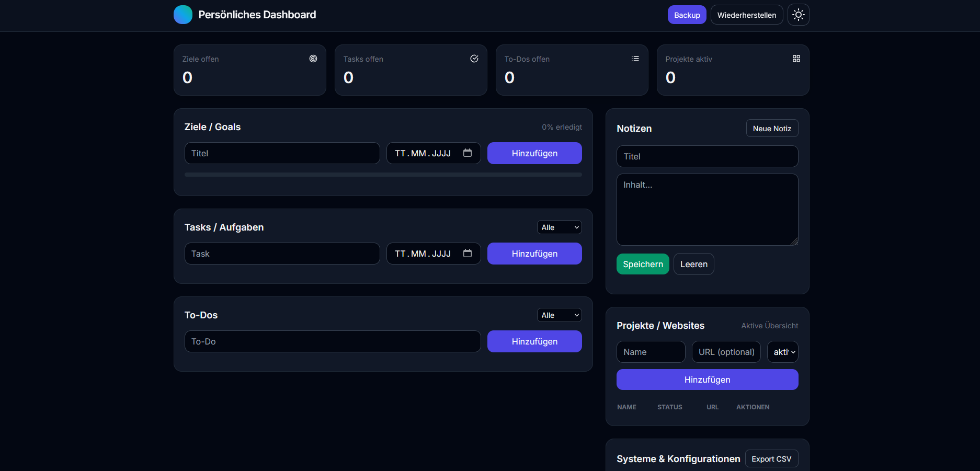Image resolution: width=980 pixels, height=471 pixels.
Task: Click the project URL (optional) field
Action: [x=726, y=352]
